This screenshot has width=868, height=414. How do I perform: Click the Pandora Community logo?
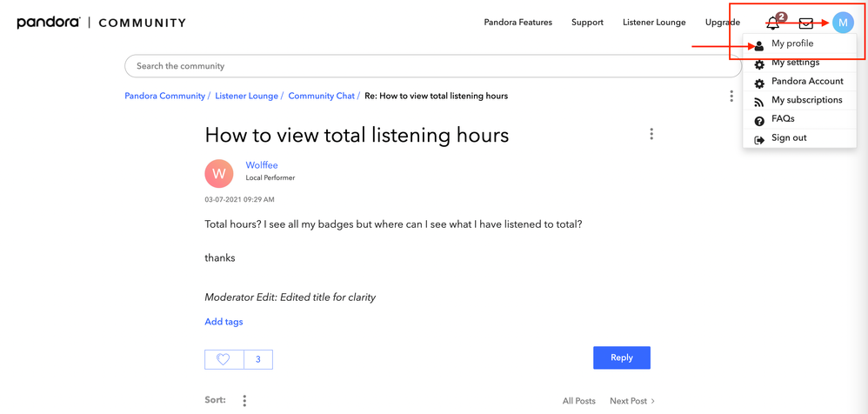pos(101,23)
